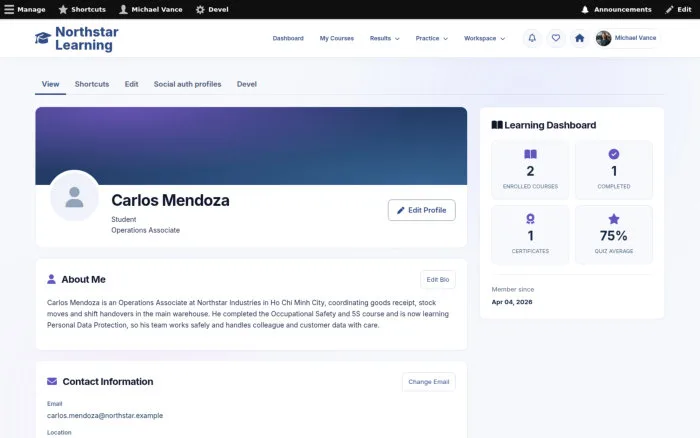Click the Completed checkmark icon
This screenshot has width=700, height=438.
614,154
